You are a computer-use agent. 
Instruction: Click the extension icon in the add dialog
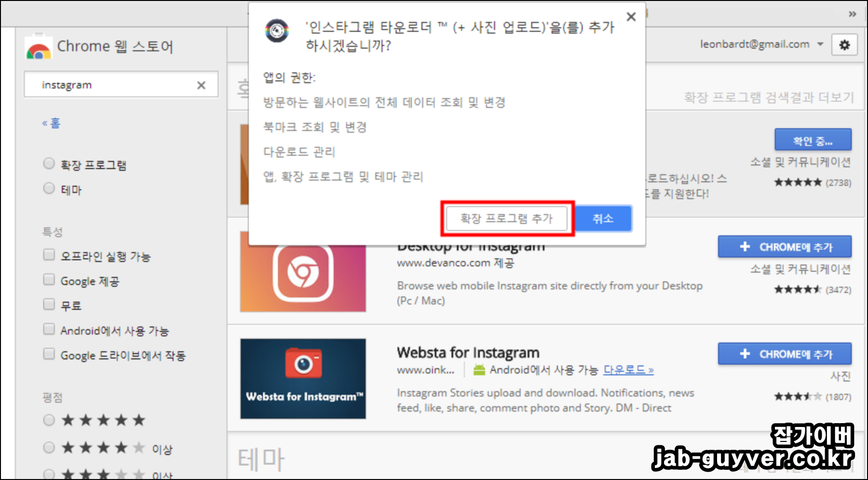point(277,31)
